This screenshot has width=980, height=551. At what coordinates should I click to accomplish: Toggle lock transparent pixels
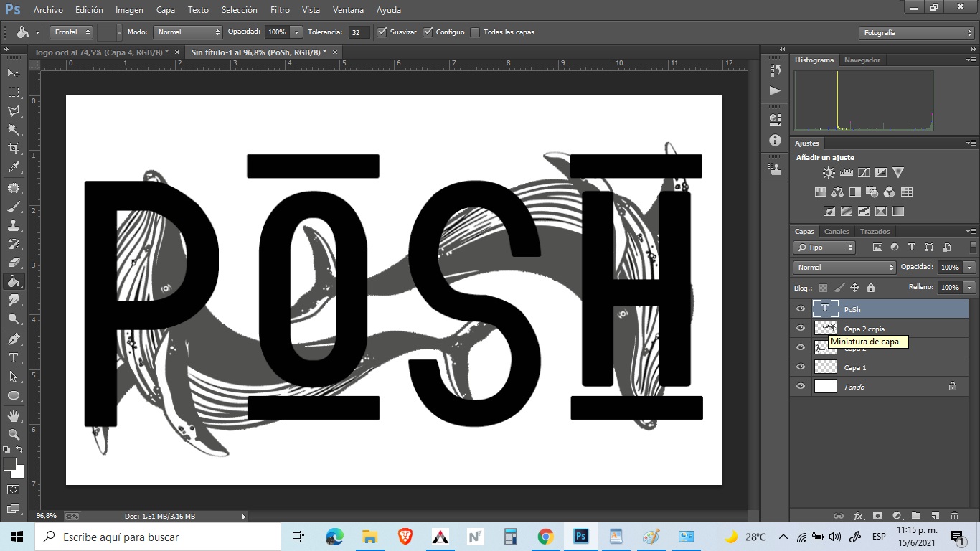pos(823,288)
